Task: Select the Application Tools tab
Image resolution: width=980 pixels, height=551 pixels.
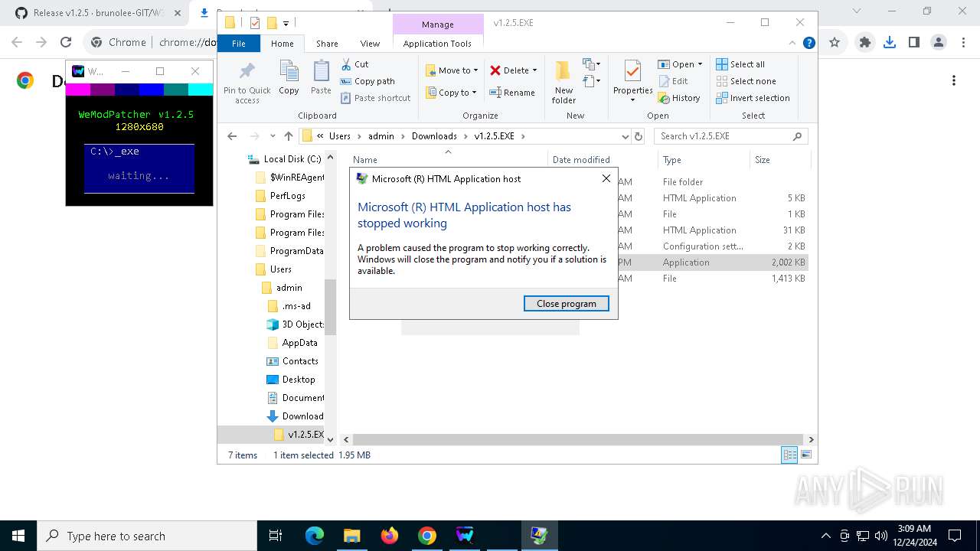Action: pyautogui.click(x=437, y=44)
